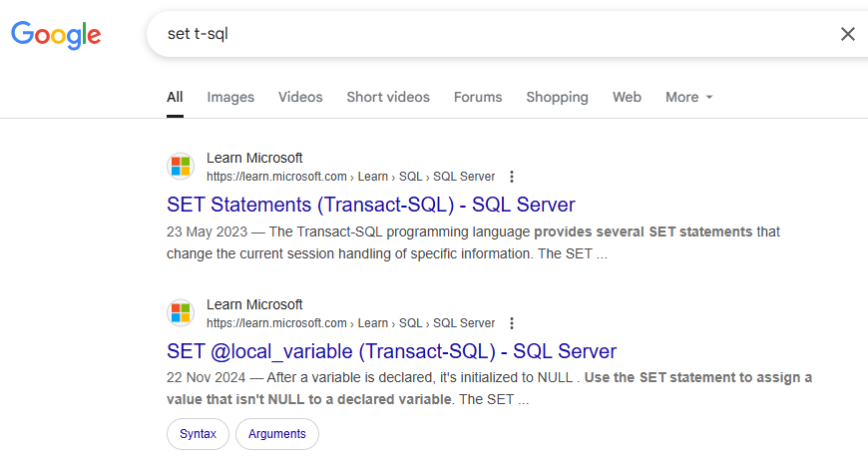Click Microsoft favicon of second result

tap(181, 313)
